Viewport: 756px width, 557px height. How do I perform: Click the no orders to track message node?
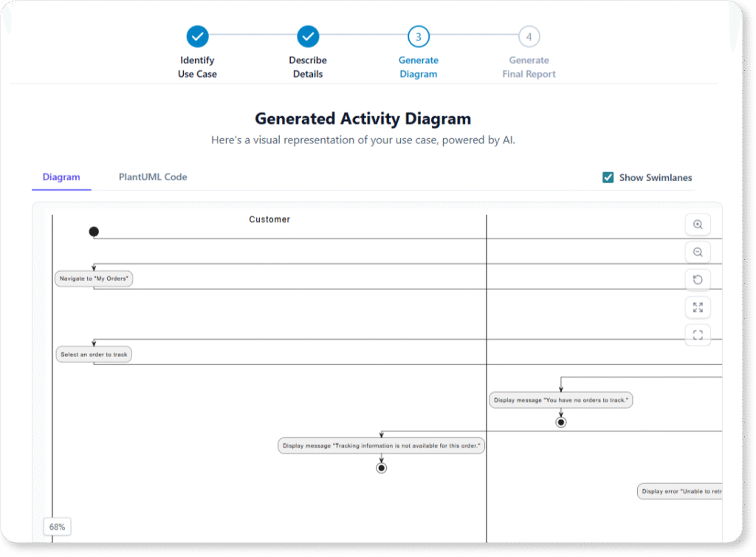point(560,400)
